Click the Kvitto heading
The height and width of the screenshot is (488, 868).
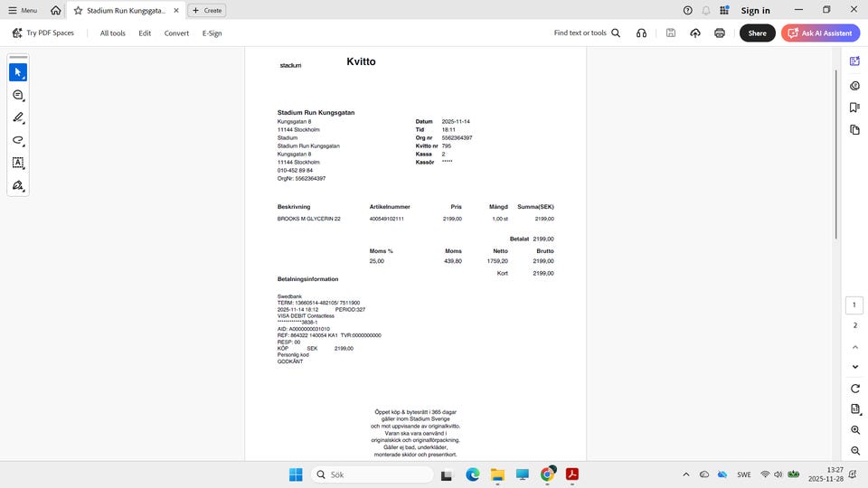[x=361, y=61]
